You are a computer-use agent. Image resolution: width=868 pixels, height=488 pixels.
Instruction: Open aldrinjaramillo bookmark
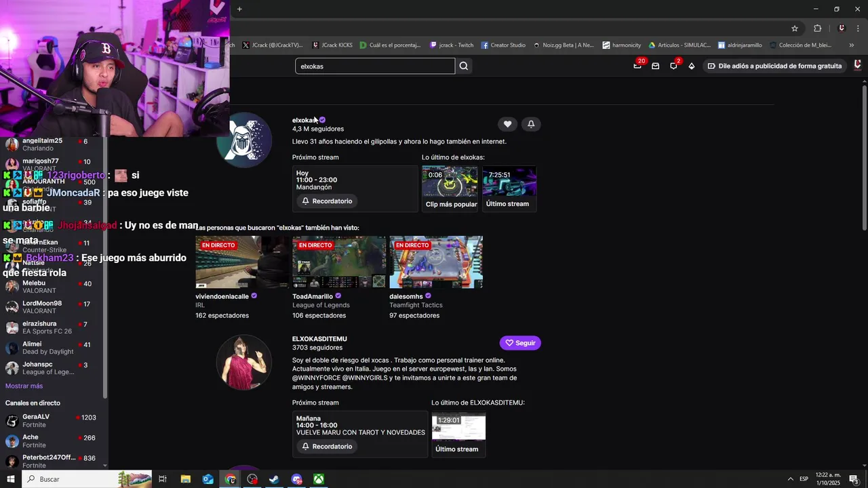coord(740,45)
